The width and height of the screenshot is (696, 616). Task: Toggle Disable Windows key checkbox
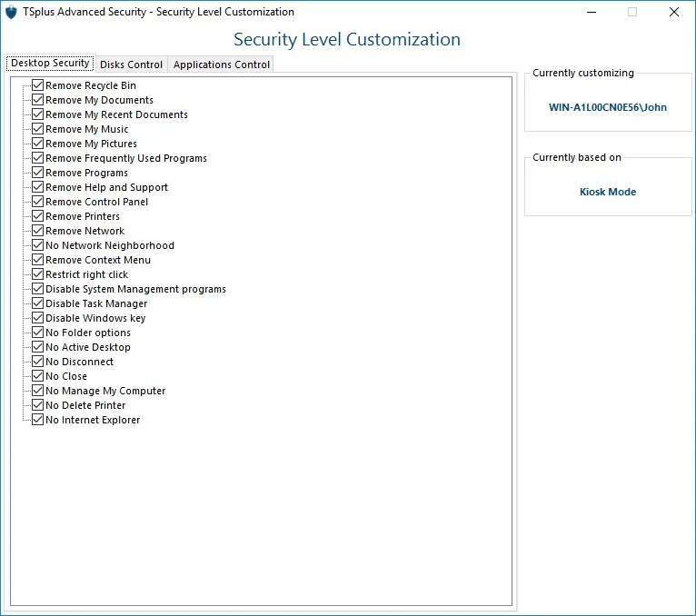(38, 318)
